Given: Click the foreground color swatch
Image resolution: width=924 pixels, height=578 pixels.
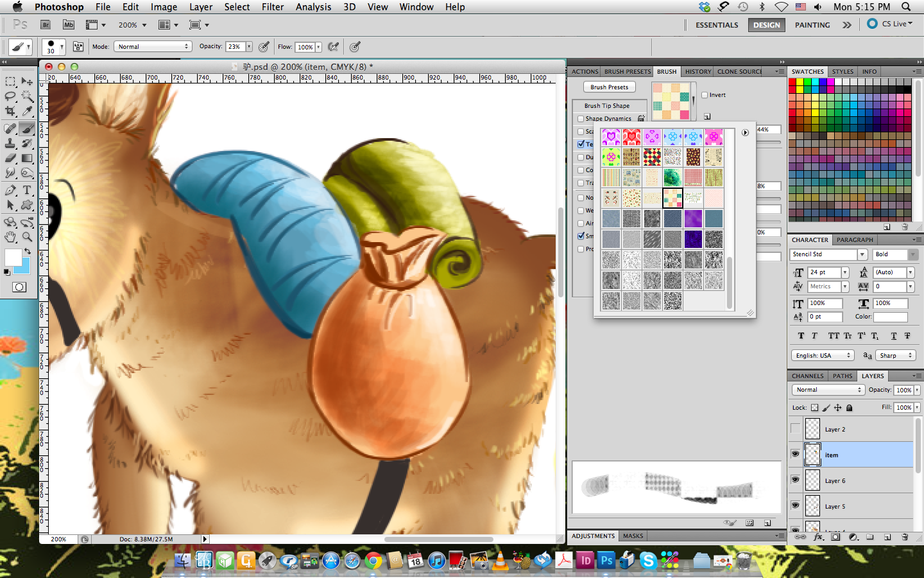Looking at the screenshot, I should (x=13, y=258).
